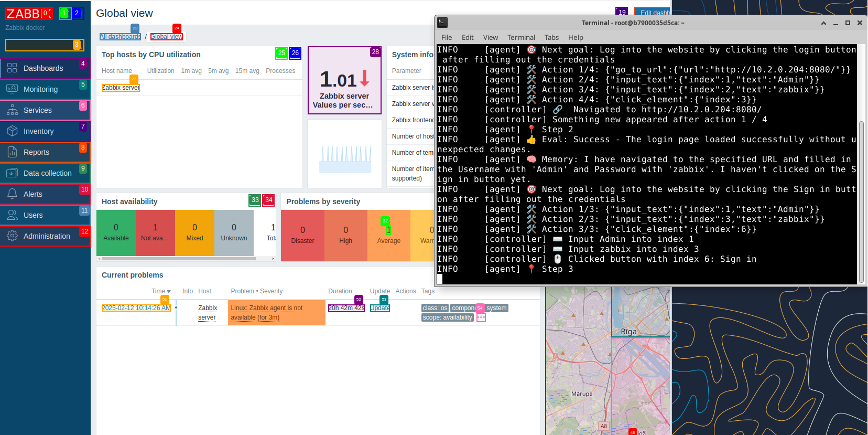Click the 'Processes' column header
Viewport: 868px width, 435px height.
(x=280, y=71)
